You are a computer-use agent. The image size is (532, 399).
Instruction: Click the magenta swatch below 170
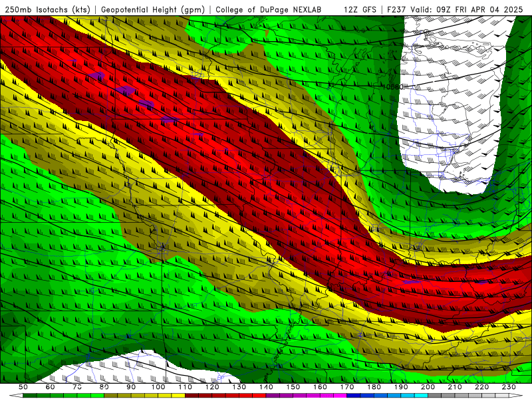(340, 396)
